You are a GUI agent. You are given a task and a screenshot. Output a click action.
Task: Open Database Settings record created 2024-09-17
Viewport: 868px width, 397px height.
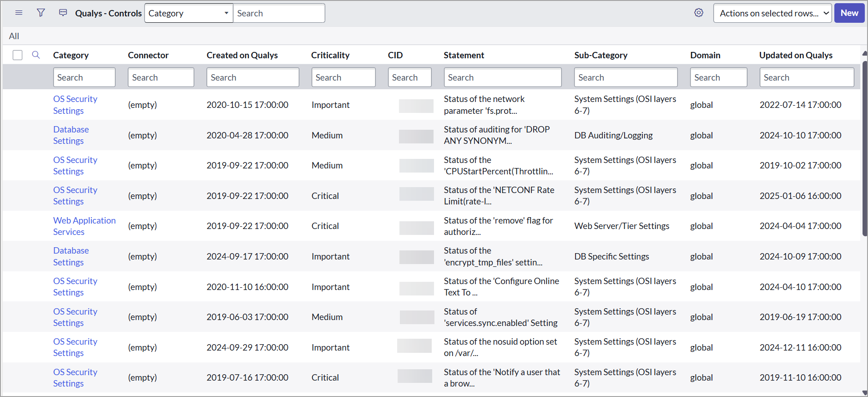(x=71, y=256)
